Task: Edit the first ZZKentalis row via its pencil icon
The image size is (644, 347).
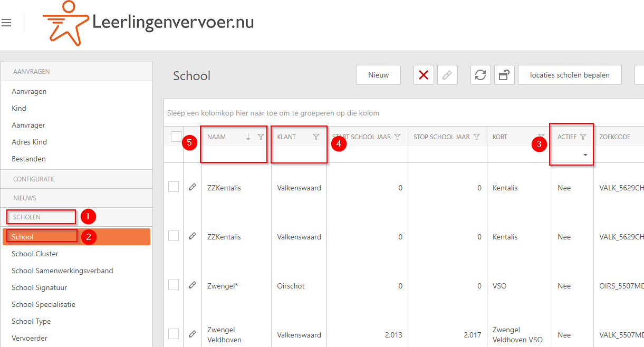Action: [193, 186]
